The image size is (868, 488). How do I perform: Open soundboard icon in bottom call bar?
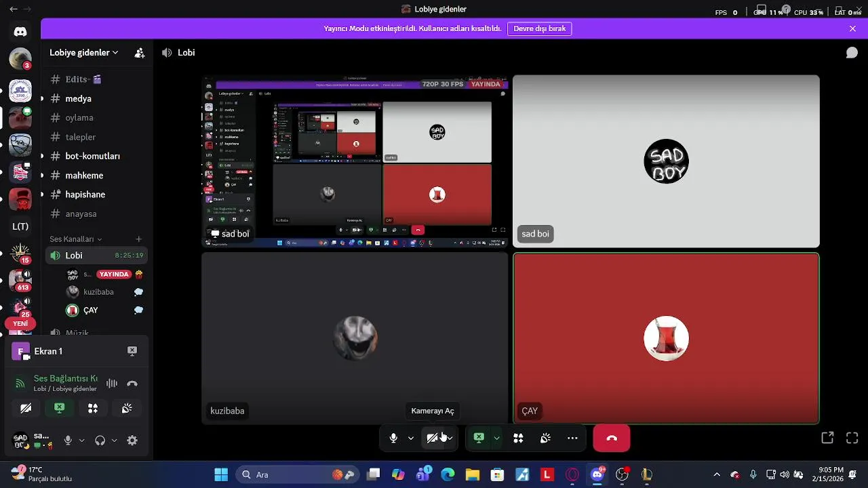545,439
